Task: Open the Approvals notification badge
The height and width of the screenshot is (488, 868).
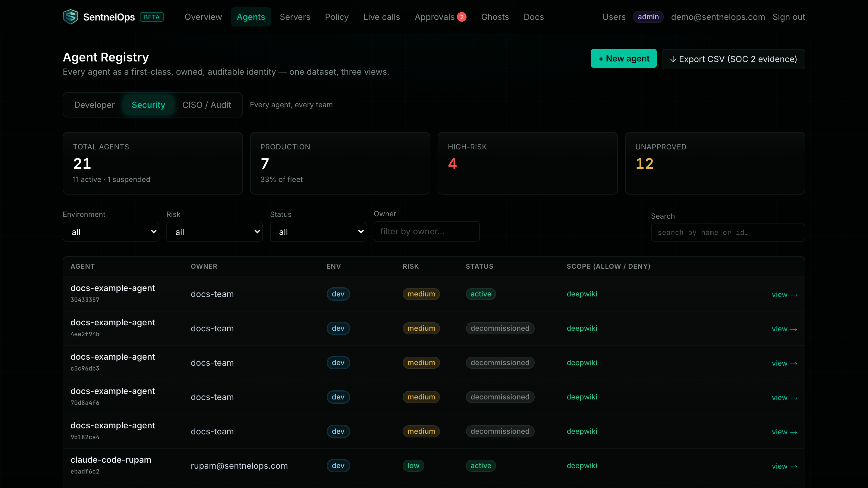Action: click(462, 17)
